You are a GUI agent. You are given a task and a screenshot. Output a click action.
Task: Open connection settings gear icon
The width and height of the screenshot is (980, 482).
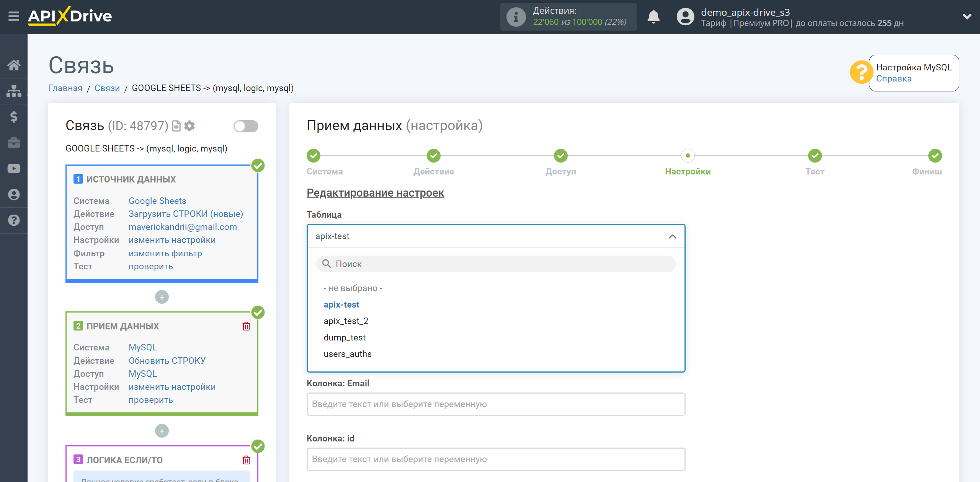[x=189, y=126]
